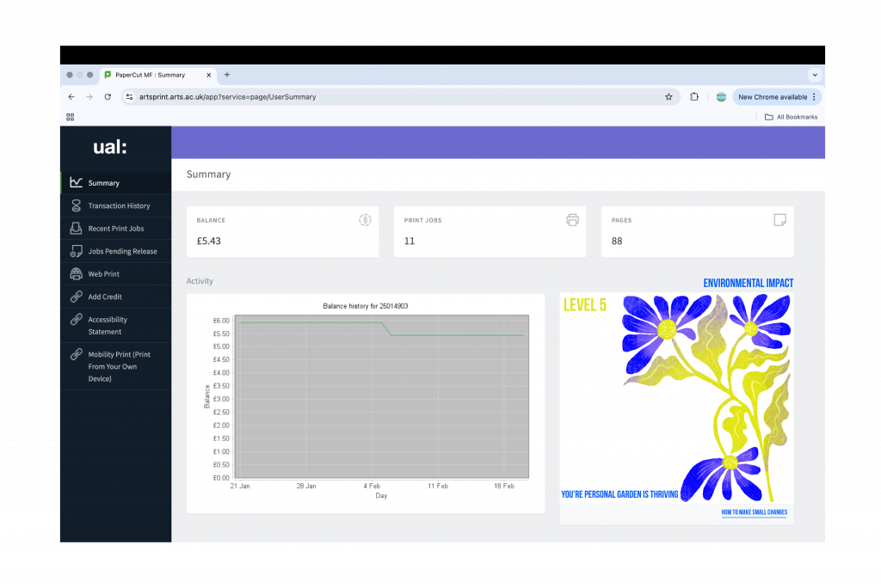The width and height of the screenshot is (881, 588).
Task: Open Web Print globe icon
Action: [x=77, y=274]
